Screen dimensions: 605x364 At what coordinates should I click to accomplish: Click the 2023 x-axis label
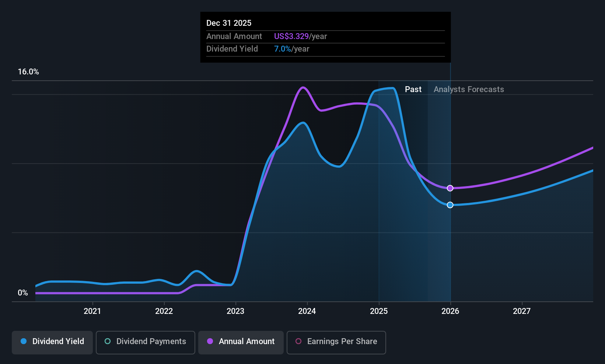[x=235, y=311]
